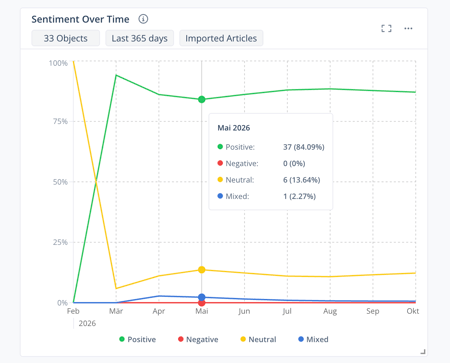Click the Jul x-axis label

(287, 311)
